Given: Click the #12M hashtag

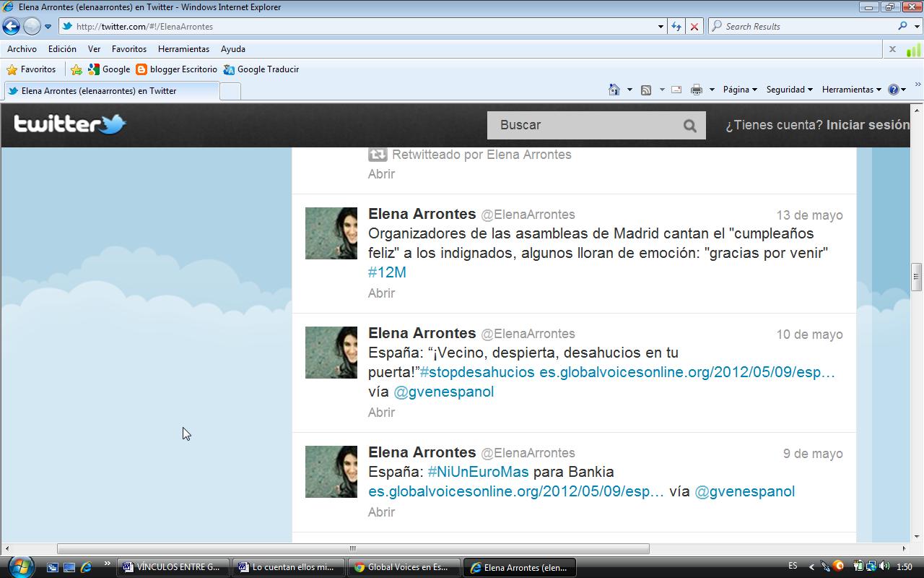Looking at the screenshot, I should (387, 272).
